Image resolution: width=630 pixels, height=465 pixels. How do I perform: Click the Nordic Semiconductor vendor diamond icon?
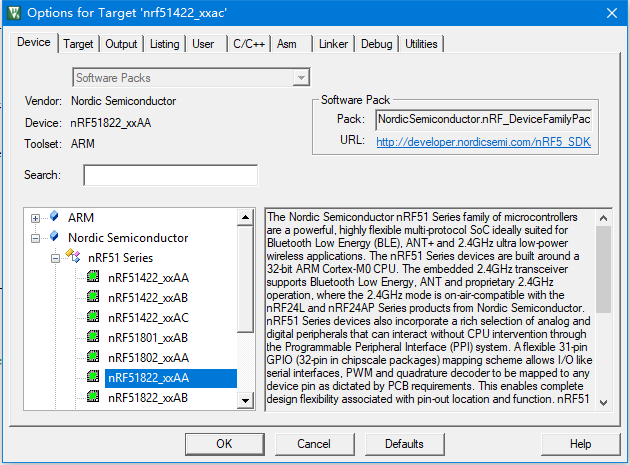pyautogui.click(x=54, y=236)
